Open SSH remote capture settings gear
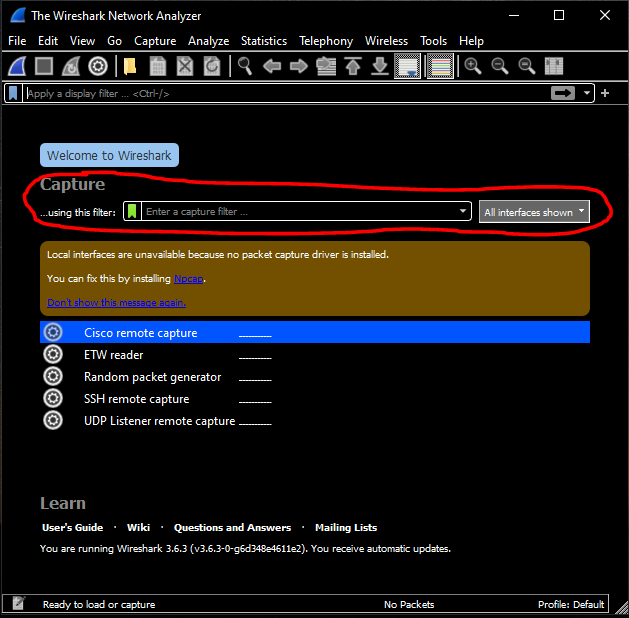This screenshot has width=629, height=618. click(x=53, y=398)
